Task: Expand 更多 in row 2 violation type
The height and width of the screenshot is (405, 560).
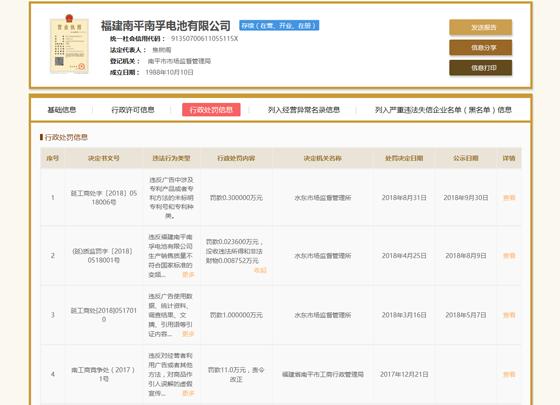Action: (188, 275)
